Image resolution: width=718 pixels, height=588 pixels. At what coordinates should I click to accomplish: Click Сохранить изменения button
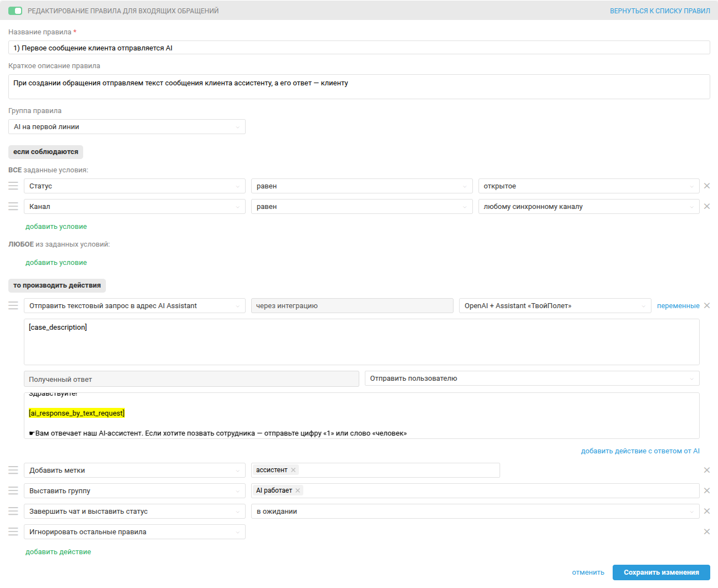pyautogui.click(x=661, y=572)
